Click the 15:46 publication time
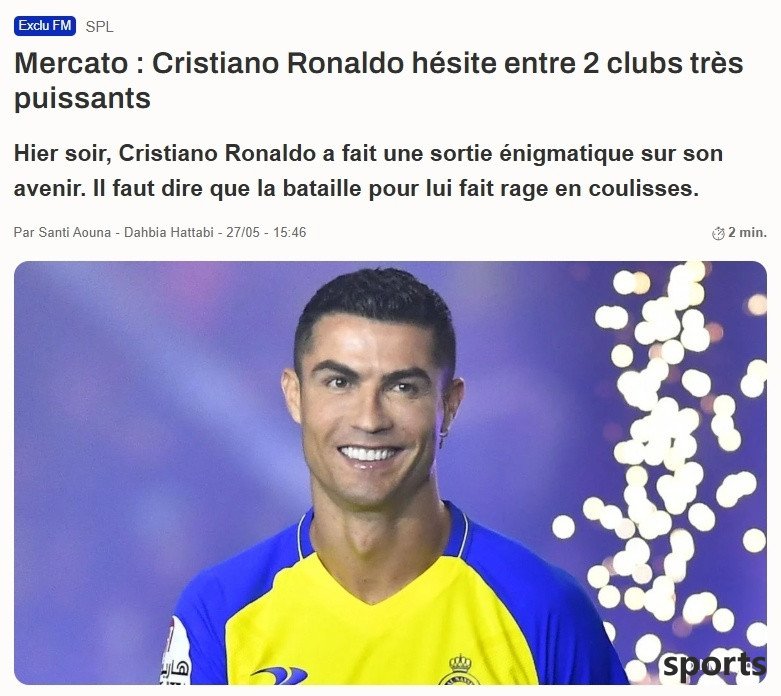The width and height of the screenshot is (781, 696). [289, 233]
